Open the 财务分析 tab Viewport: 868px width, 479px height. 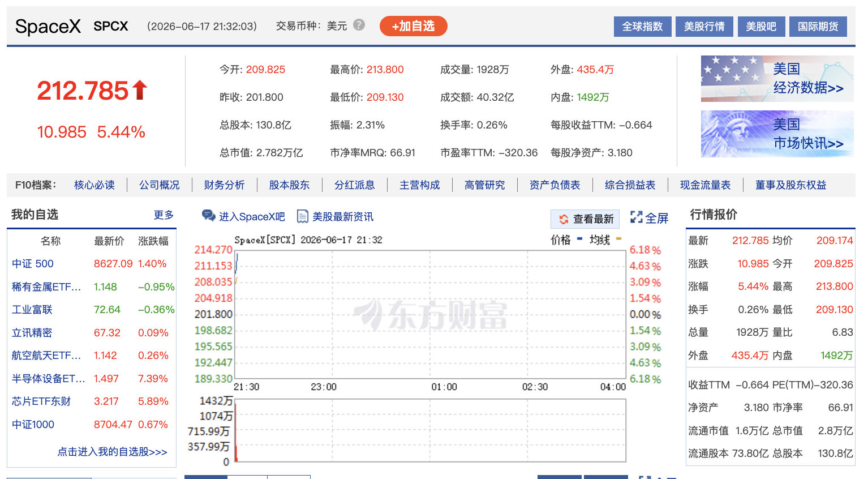pos(225,185)
